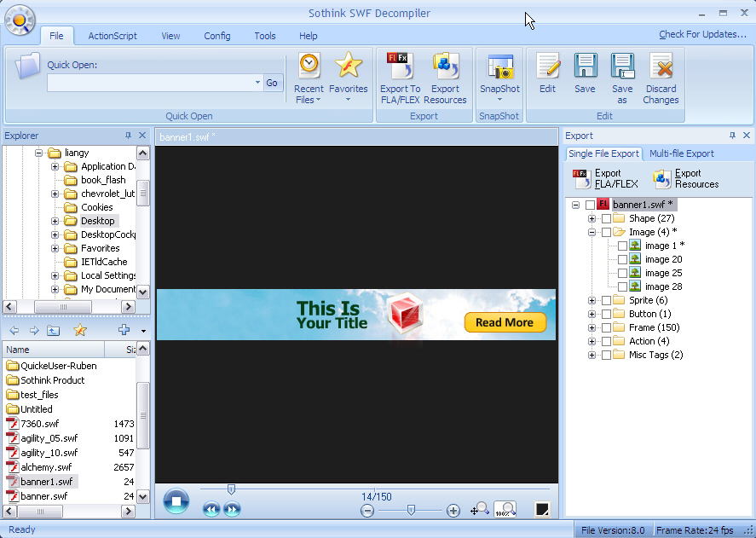This screenshot has height=538, width=756.
Task: Click the blue plus add icon
Action: (124, 330)
